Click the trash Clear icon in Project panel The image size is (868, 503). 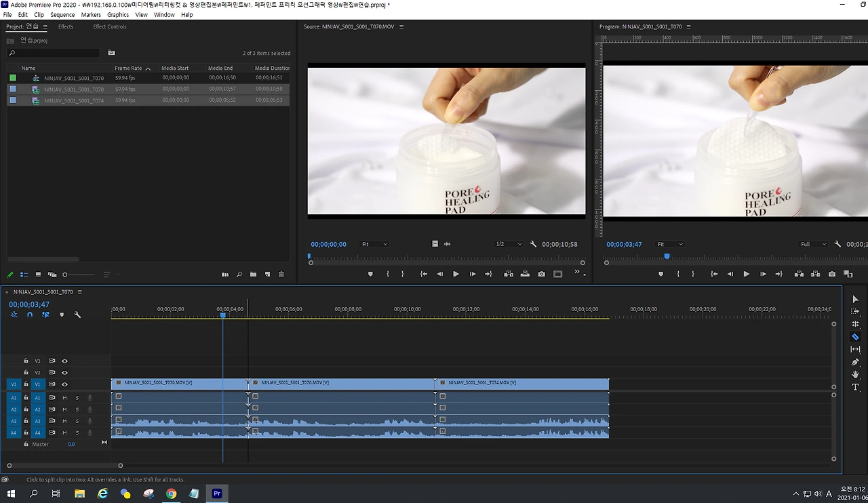(x=281, y=275)
